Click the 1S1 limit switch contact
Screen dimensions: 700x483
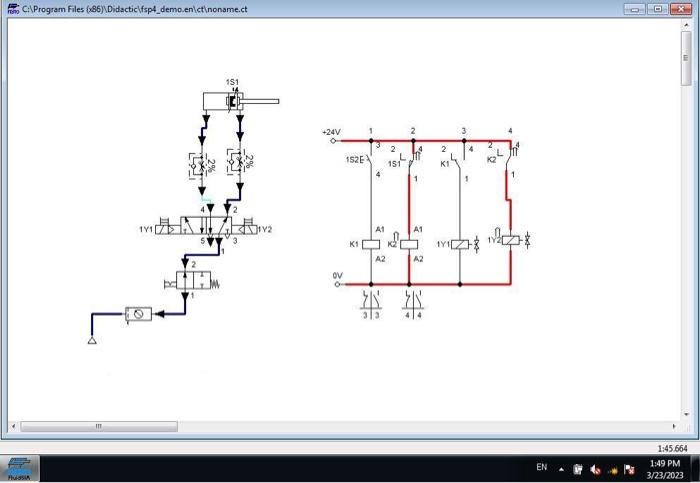(x=411, y=161)
